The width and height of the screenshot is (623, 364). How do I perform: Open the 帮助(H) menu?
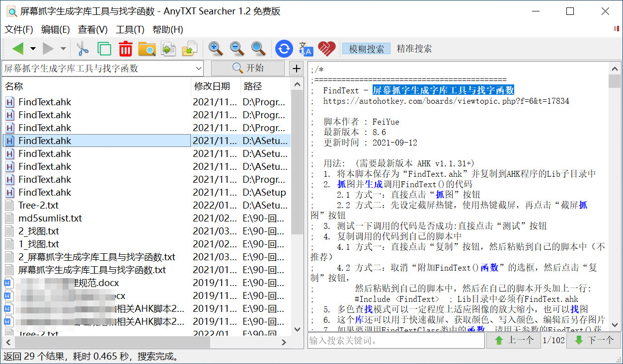pyautogui.click(x=168, y=29)
